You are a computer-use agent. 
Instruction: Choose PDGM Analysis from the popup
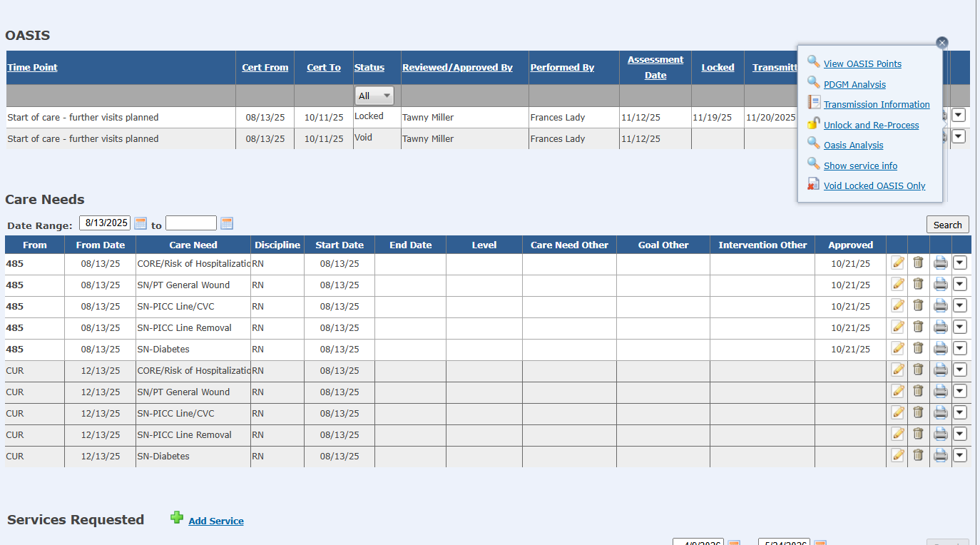tap(854, 85)
